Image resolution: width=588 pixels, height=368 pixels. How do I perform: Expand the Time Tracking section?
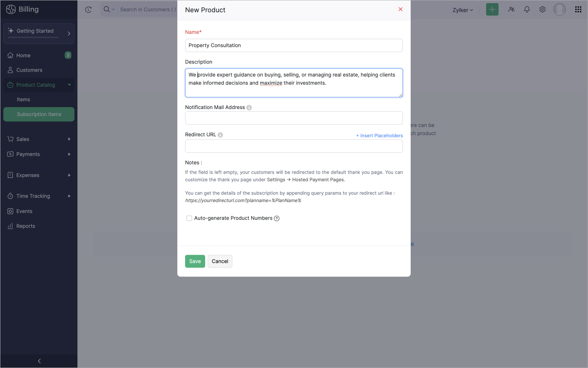(x=69, y=196)
